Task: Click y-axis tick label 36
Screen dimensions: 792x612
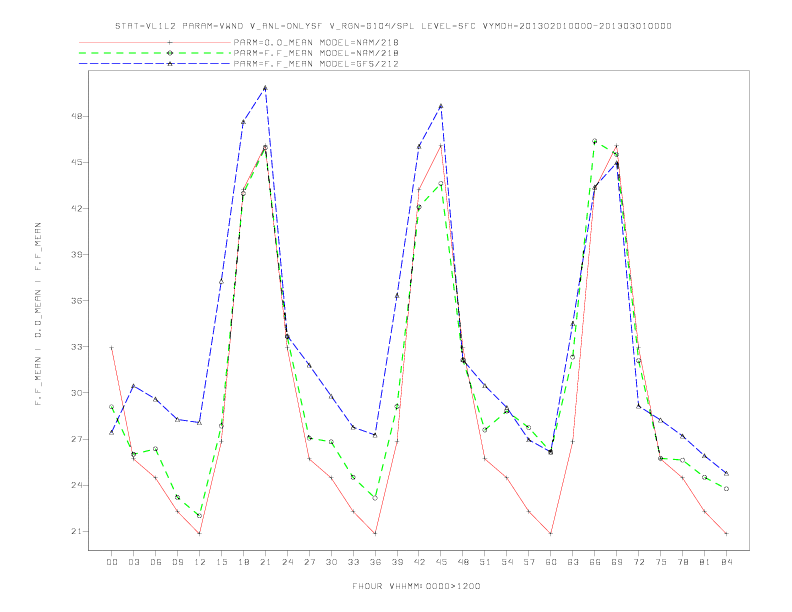Action: click(78, 300)
